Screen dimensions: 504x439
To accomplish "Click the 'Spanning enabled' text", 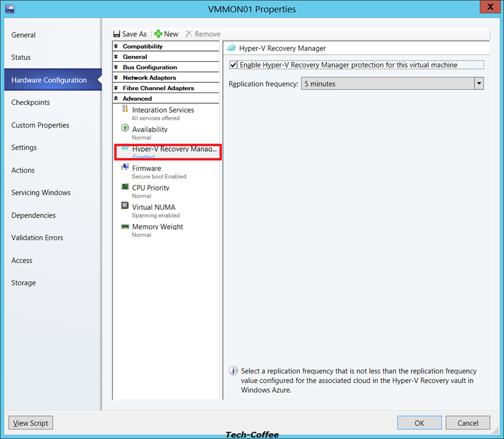I will (155, 215).
